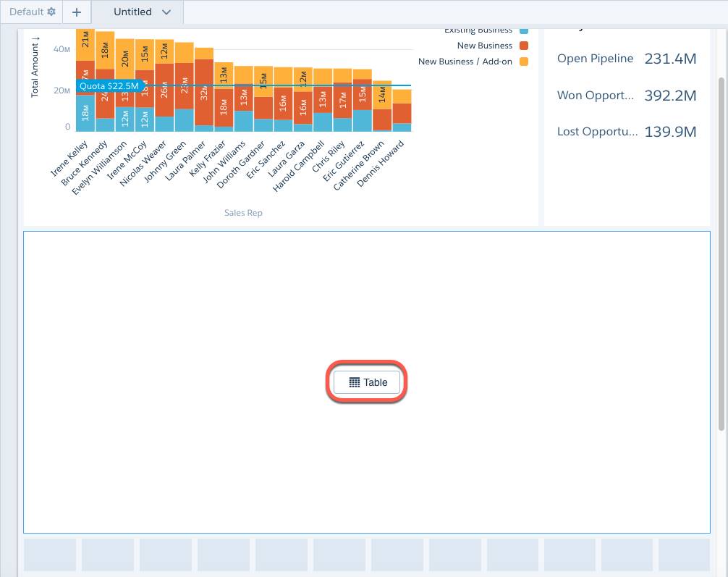The image size is (728, 577).
Task: Click the Laura Palmer axis label
Action: tap(185, 160)
